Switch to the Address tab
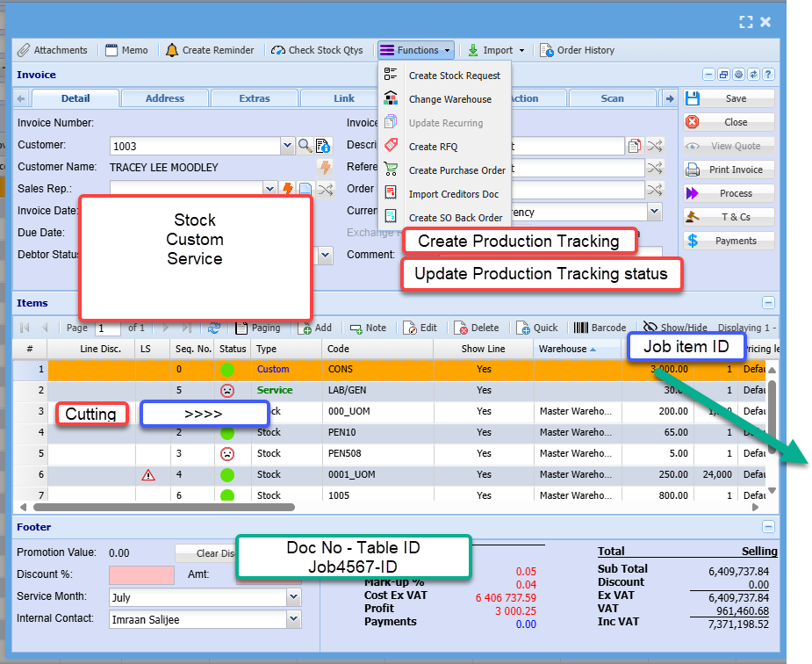 (x=165, y=98)
